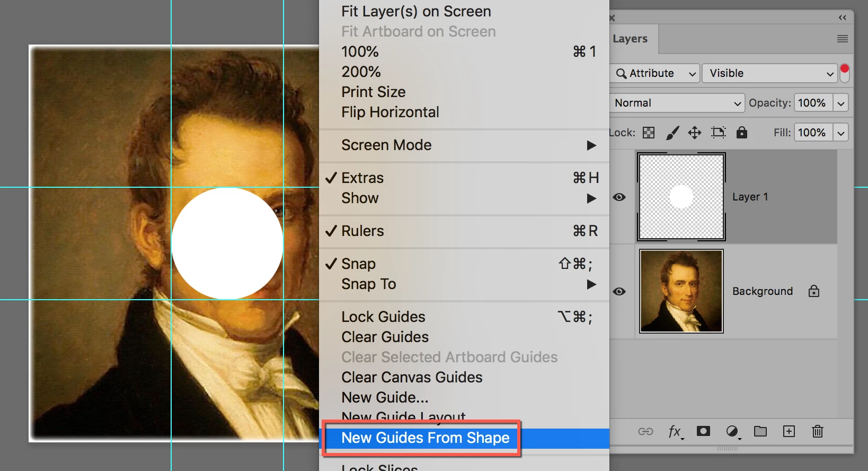Image resolution: width=868 pixels, height=471 pixels.
Task: Create a new layer group folder
Action: (x=760, y=431)
